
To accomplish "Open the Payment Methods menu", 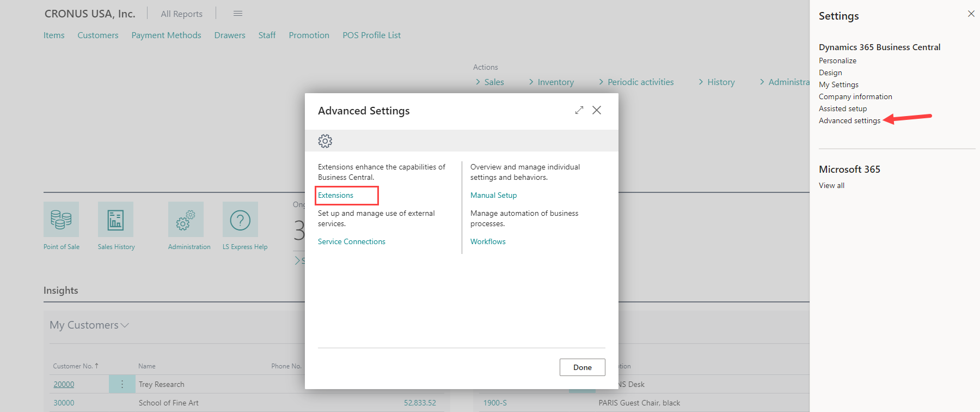I will point(167,35).
